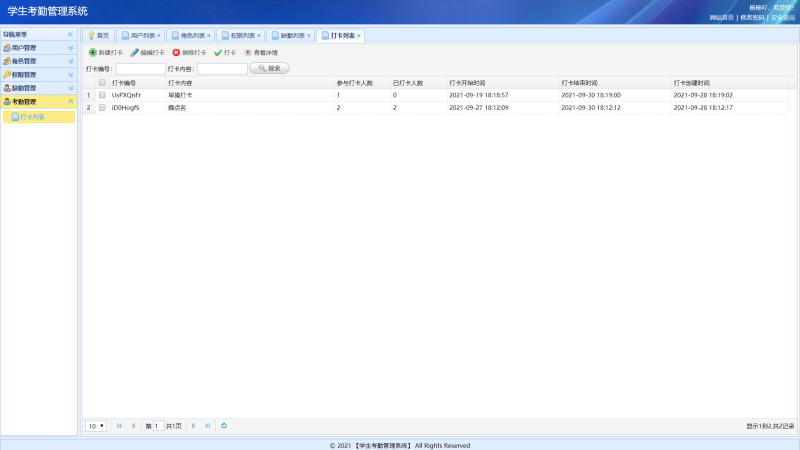Switch to the 缺勤列表 tab
800x450 pixels.
click(x=289, y=35)
